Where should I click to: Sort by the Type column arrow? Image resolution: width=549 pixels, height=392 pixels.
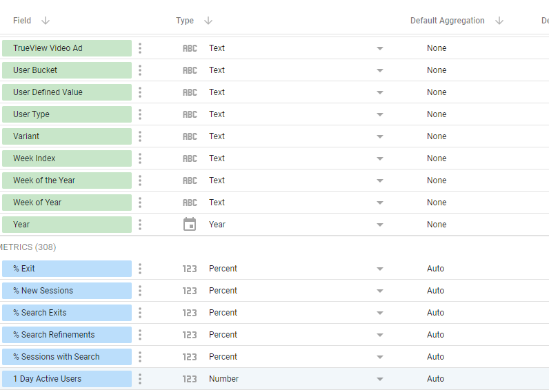coord(208,21)
